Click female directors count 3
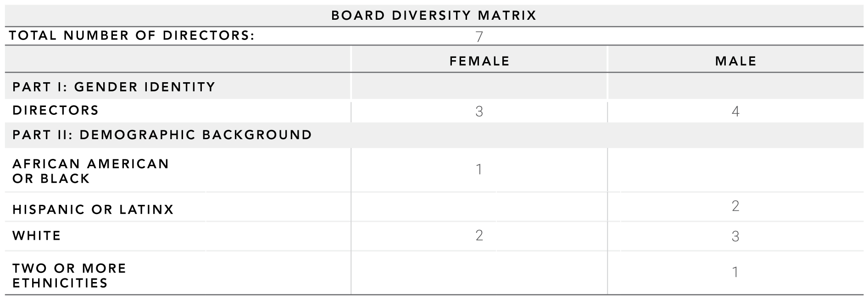The height and width of the screenshot is (299, 868). click(479, 112)
